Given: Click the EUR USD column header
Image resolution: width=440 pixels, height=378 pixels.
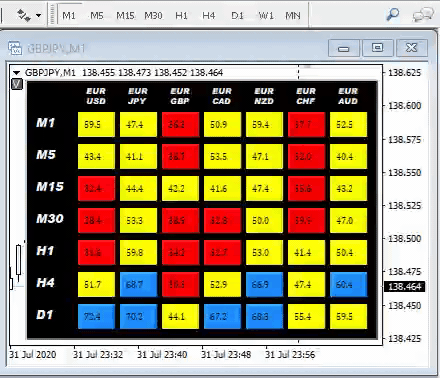Looking at the screenshot, I should click(96, 96).
